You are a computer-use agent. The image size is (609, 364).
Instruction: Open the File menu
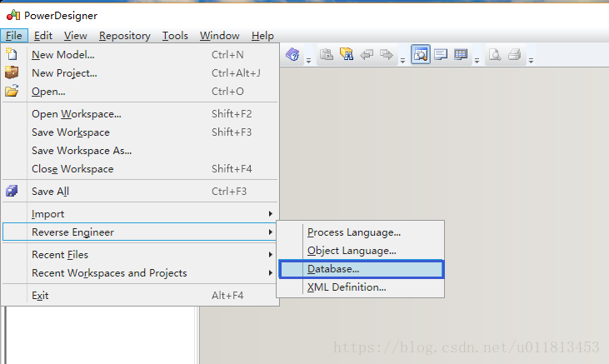pyautogui.click(x=14, y=36)
